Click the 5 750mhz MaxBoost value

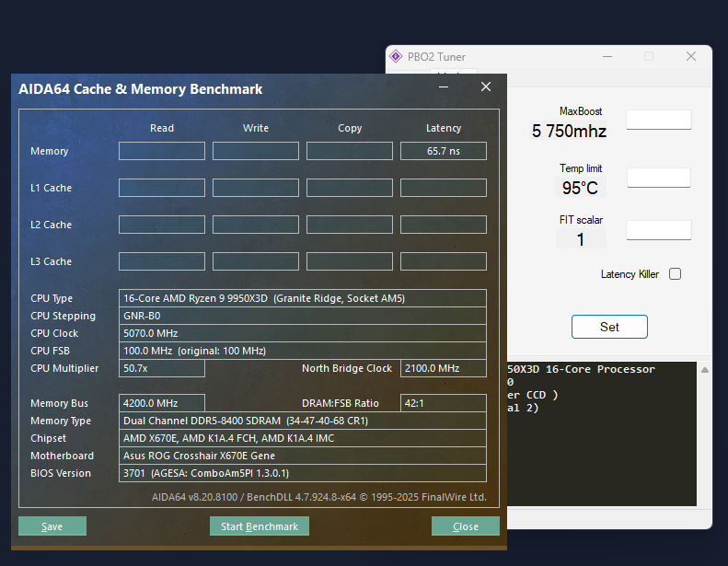click(x=569, y=132)
